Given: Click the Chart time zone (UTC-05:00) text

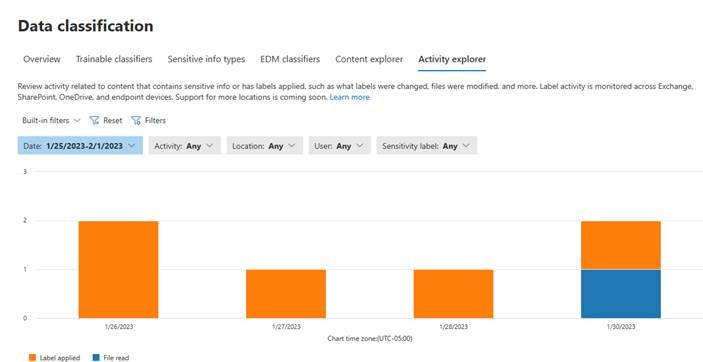Looking at the screenshot, I should pos(370,338).
